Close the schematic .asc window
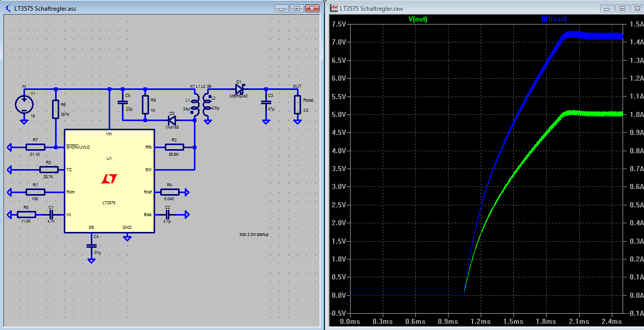The height and width of the screenshot is (330, 644). pyautogui.click(x=312, y=8)
